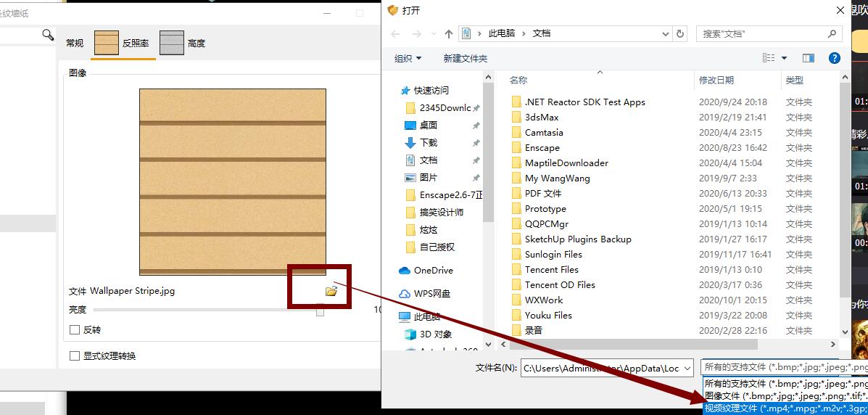Open the view options dropdown arrow
The height and width of the screenshot is (415, 868).
(784, 58)
